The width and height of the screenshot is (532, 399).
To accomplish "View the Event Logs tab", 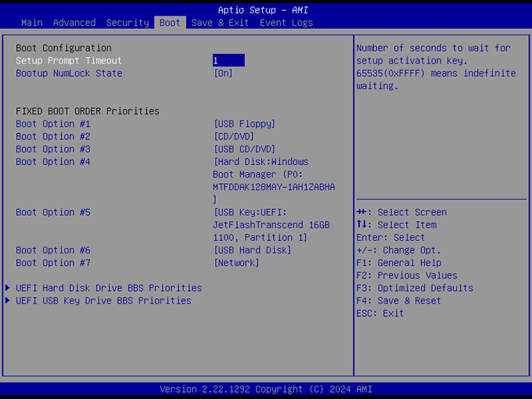I will 286,23.
